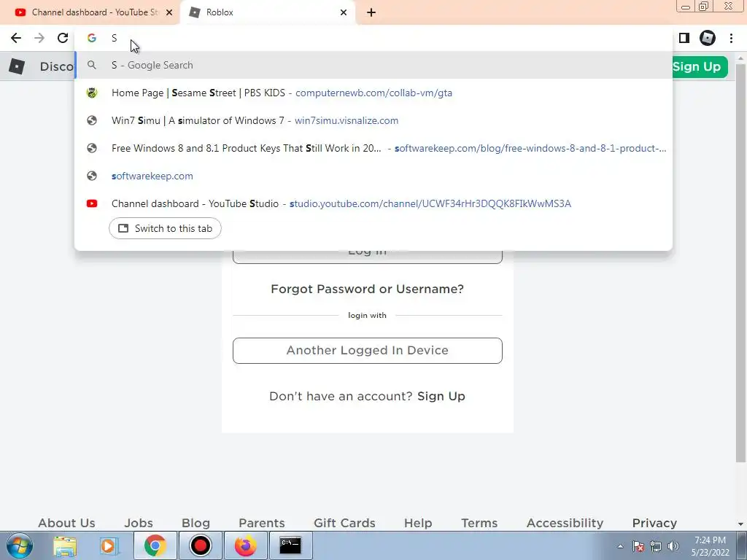Click the Google icon in the address bar

click(x=91, y=38)
